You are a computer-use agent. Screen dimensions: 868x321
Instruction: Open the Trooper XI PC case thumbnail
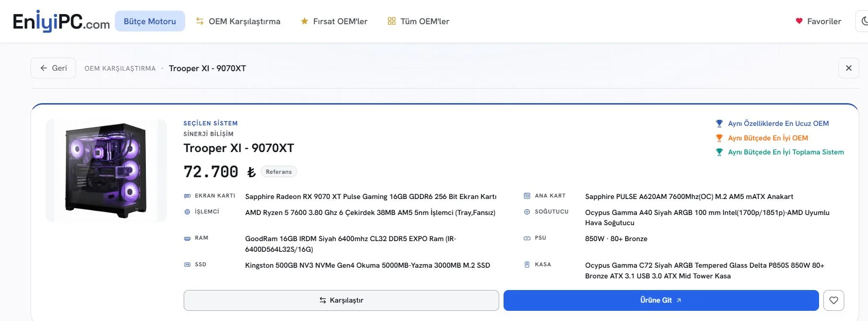106,170
